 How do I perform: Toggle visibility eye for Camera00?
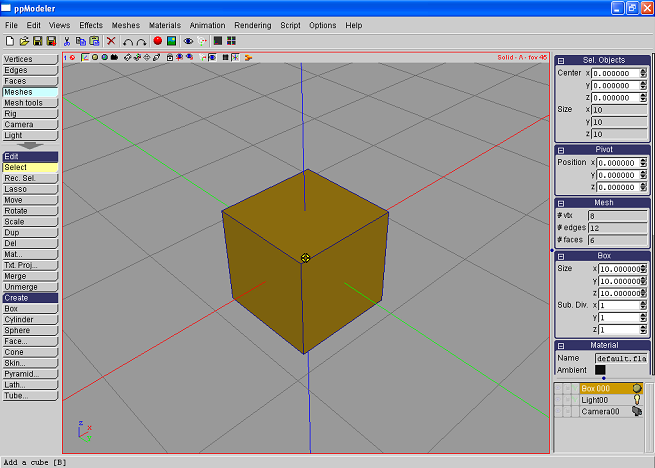point(559,411)
